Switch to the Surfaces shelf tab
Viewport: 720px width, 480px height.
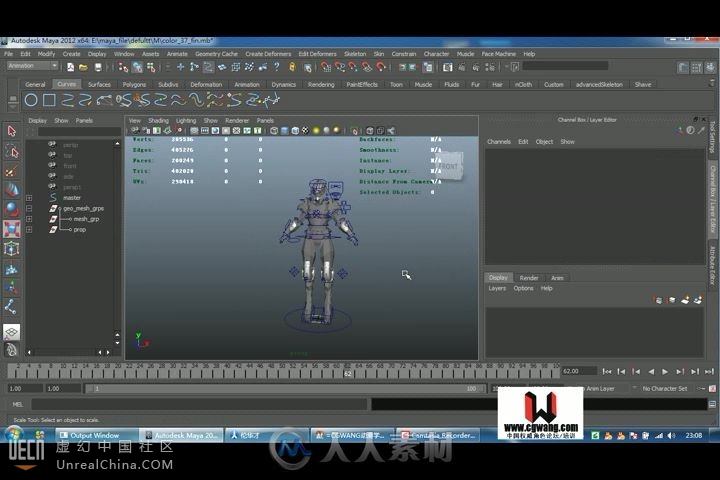tap(99, 85)
